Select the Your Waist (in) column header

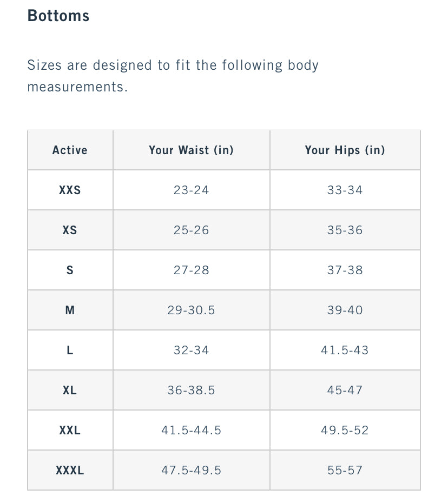pyautogui.click(x=191, y=150)
